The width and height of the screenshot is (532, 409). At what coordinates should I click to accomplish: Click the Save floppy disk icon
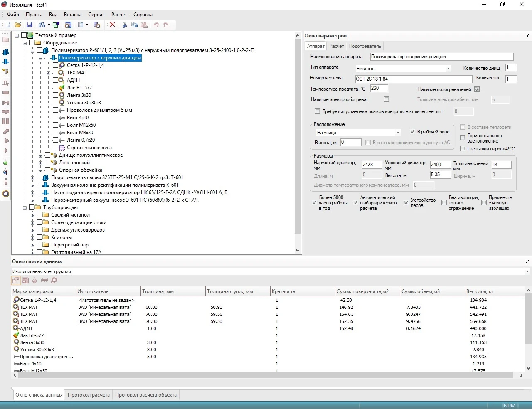(30, 25)
